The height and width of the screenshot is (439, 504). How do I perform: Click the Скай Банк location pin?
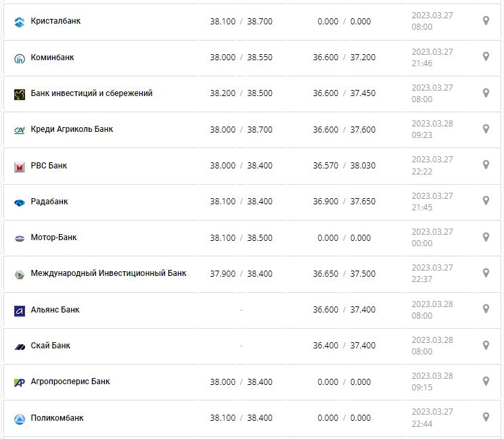(x=485, y=345)
